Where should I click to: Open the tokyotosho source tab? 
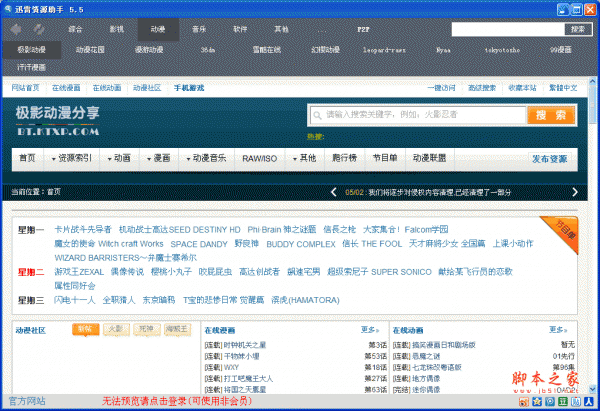(502, 50)
